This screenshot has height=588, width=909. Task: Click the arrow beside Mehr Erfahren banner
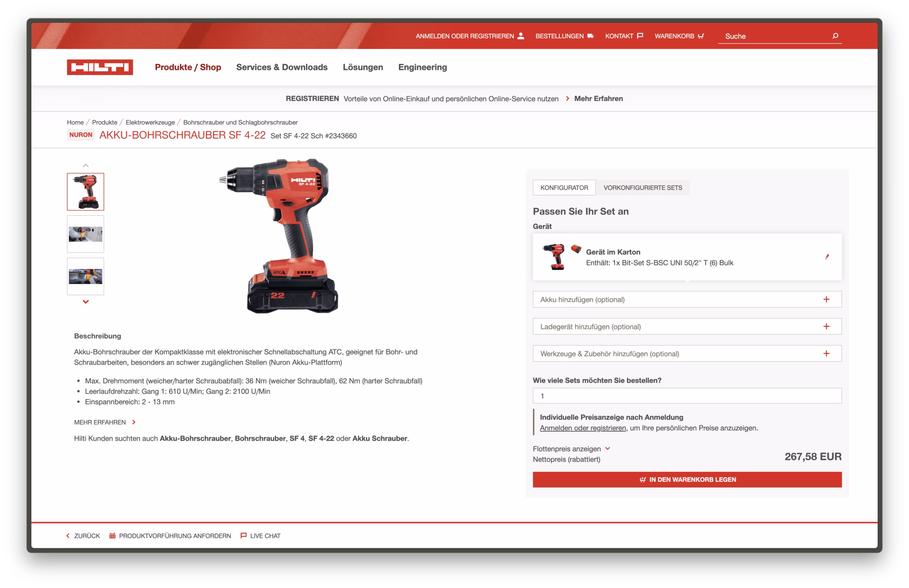[567, 99]
